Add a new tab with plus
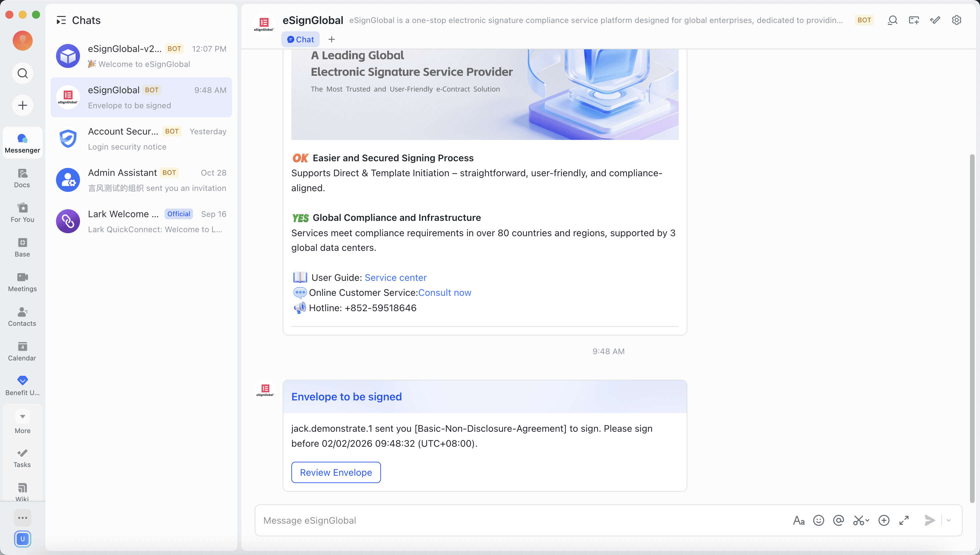 331,39
